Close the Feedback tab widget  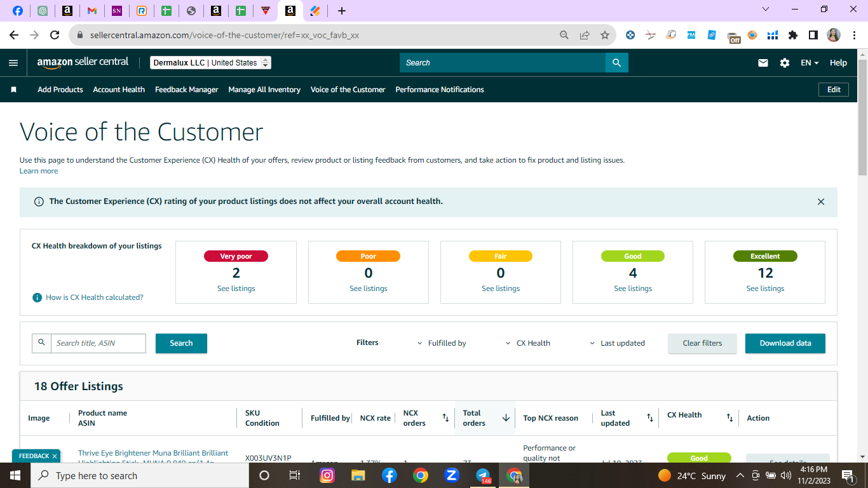tap(55, 456)
